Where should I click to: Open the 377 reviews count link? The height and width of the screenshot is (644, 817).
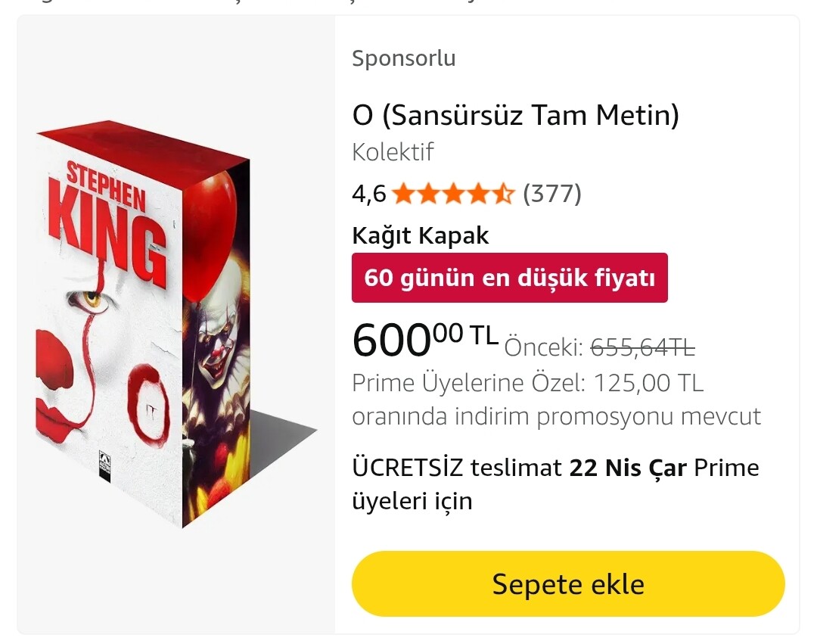552,194
